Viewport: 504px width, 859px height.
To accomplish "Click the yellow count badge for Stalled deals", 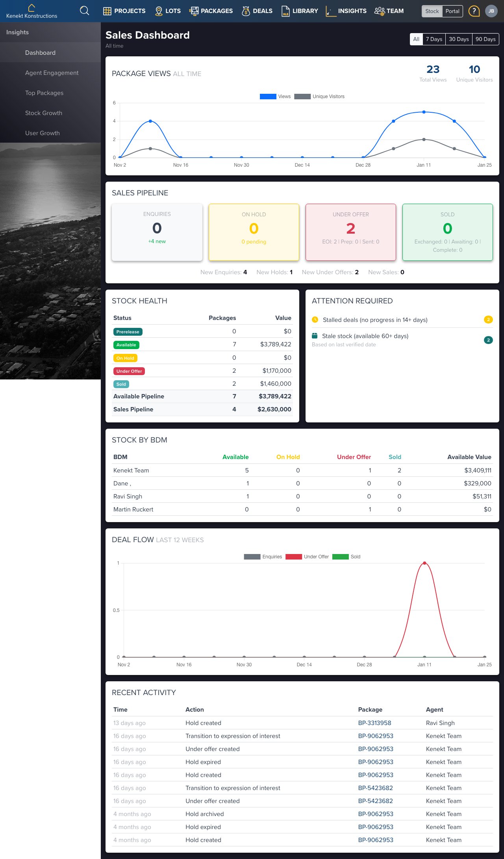I will (x=488, y=320).
